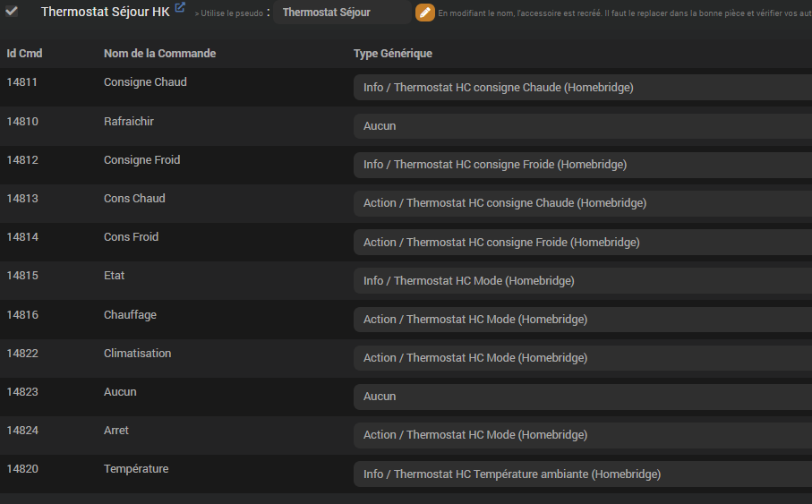The width and height of the screenshot is (812, 504).
Task: Open generic type dropdown for Climatisation
Action: click(x=582, y=358)
